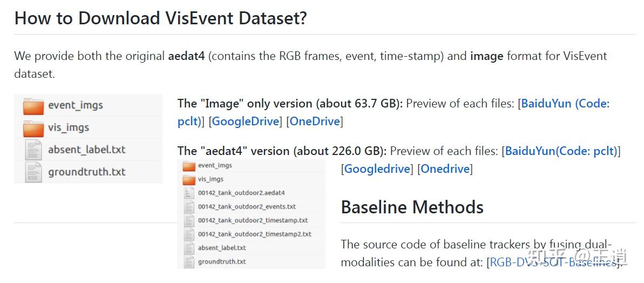Click the small vis_imgs folder in aedat4 preview
Screen dimensions: 644x283
188,179
